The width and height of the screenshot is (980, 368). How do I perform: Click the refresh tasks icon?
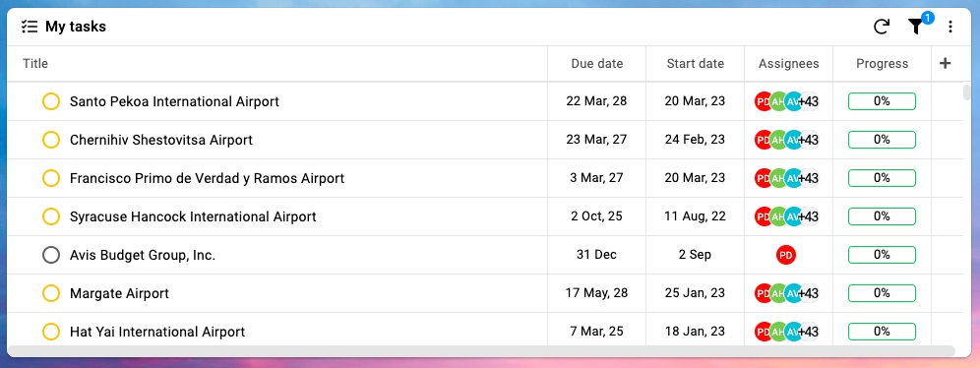882,27
